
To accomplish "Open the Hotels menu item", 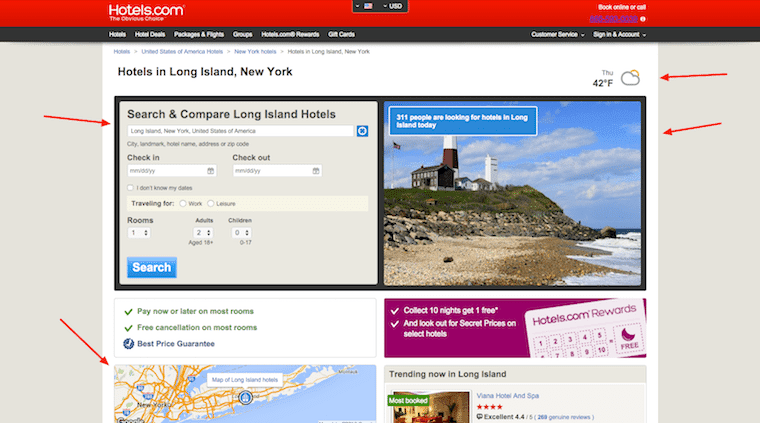I will point(117,34).
